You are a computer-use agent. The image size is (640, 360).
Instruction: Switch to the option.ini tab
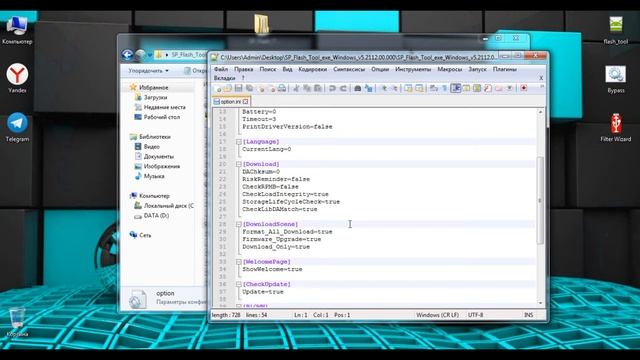(231, 102)
